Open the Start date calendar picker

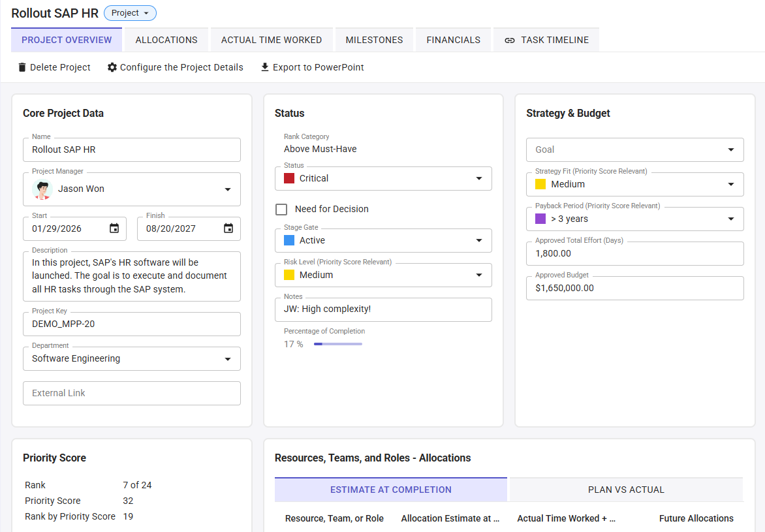pos(114,228)
